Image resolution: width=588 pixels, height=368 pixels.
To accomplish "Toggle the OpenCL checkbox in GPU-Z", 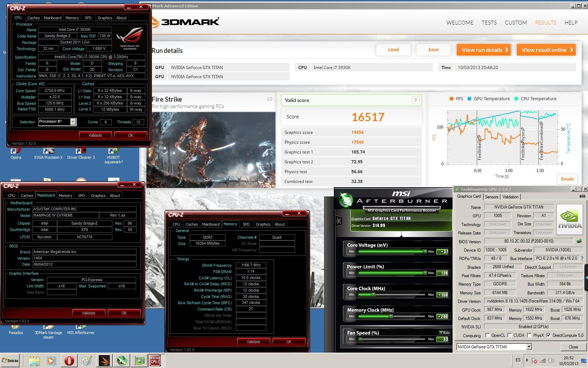I will 488,335.
